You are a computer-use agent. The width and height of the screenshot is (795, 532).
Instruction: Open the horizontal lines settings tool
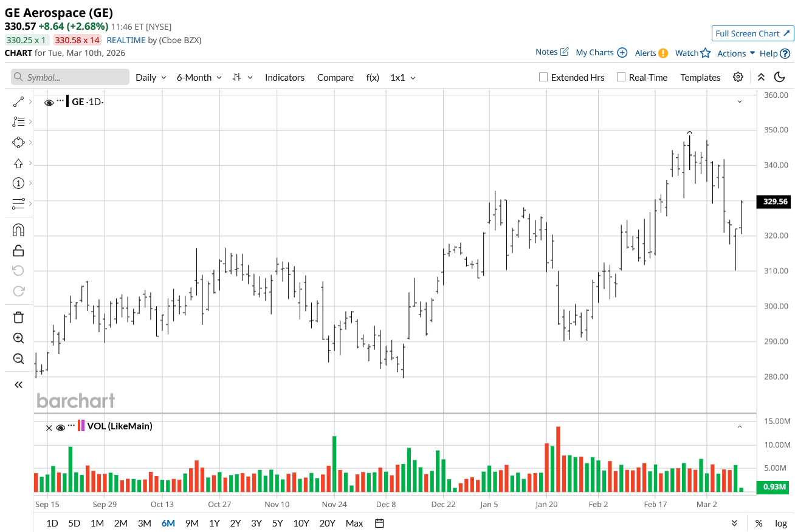click(18, 203)
